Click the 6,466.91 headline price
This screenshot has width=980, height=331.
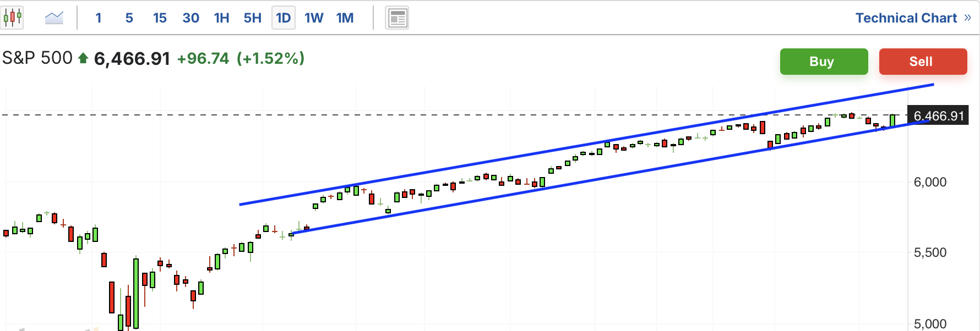[132, 58]
